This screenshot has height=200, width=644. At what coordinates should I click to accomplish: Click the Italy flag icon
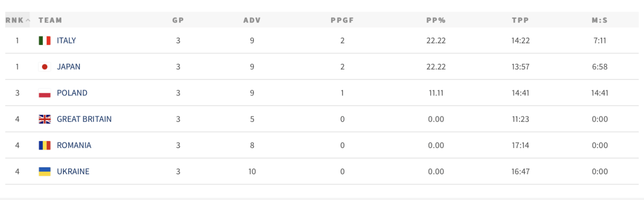45,41
